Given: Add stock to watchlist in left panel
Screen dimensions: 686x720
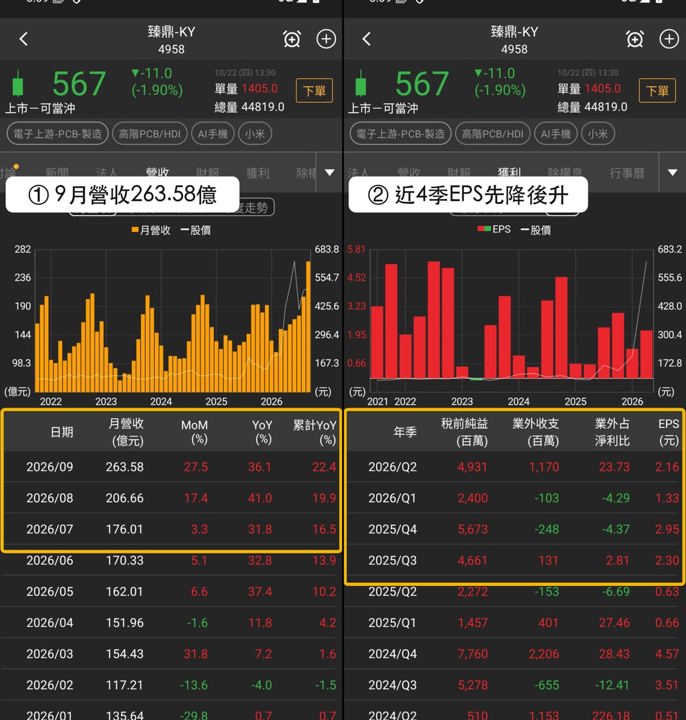Looking at the screenshot, I should [326, 39].
